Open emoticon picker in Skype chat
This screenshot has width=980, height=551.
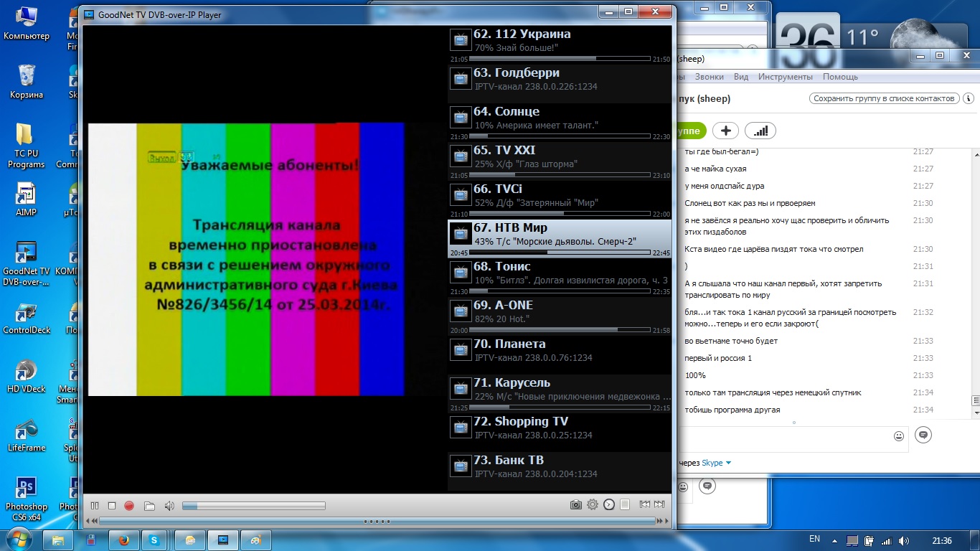pos(899,435)
